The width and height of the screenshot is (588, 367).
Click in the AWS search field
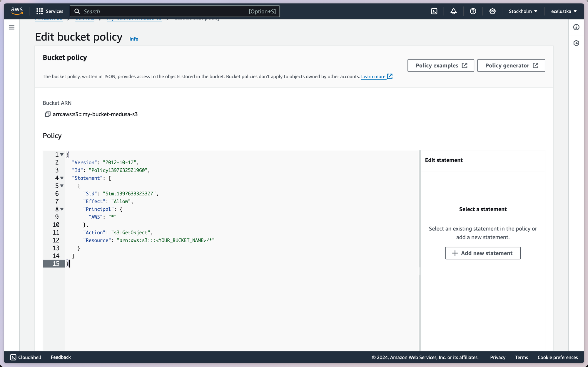click(x=165, y=11)
